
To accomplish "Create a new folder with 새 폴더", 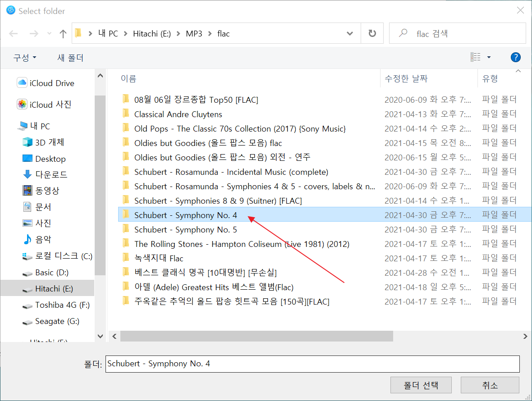I will [x=70, y=58].
